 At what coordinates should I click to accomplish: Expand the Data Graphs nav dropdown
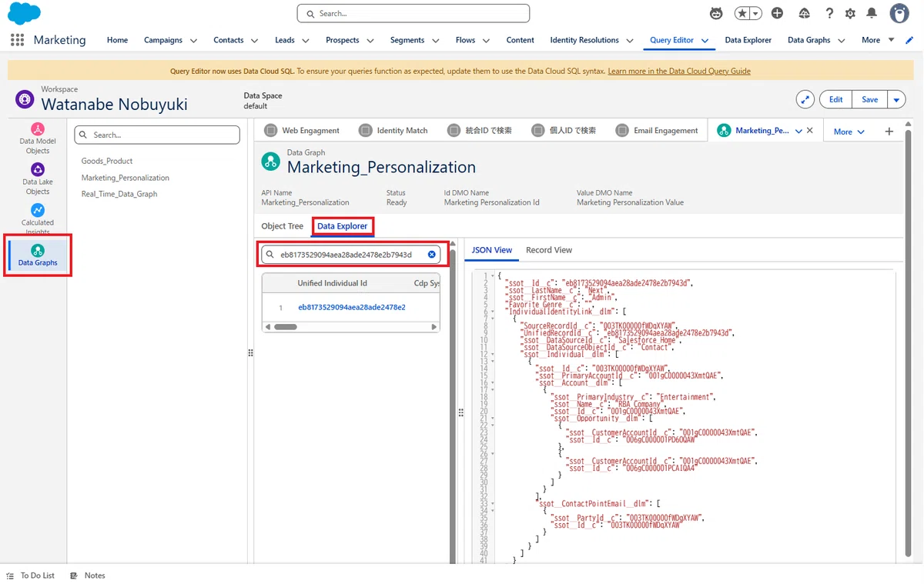(841, 41)
